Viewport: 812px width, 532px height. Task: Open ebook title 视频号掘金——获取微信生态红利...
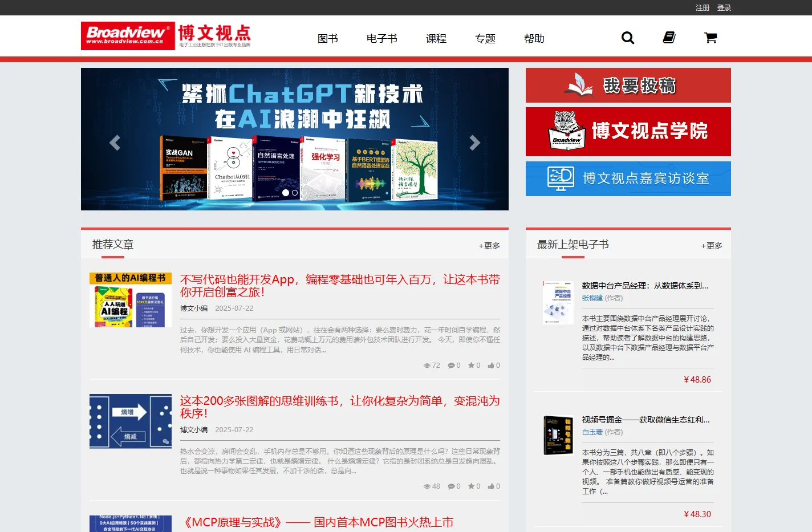pos(646,420)
